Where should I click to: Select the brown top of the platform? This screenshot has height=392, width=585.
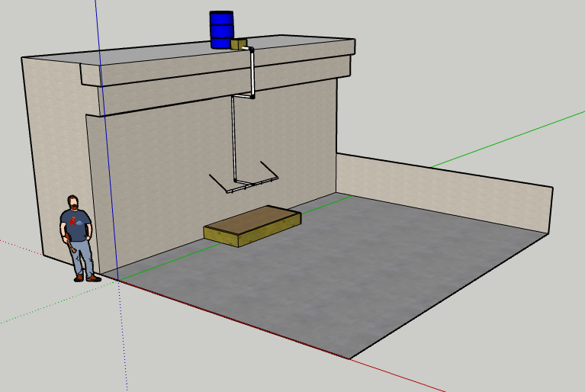pos(253,220)
